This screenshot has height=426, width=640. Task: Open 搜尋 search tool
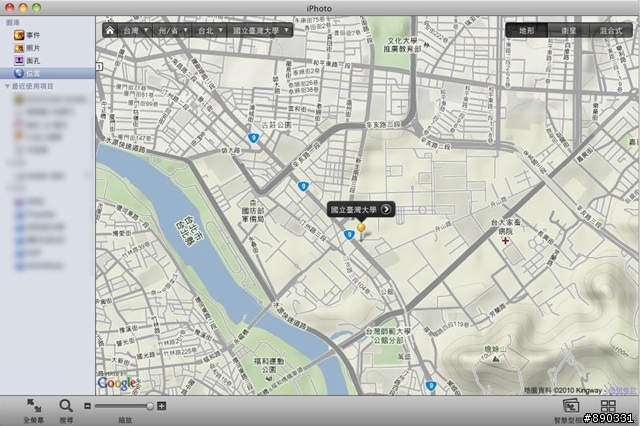click(x=66, y=410)
